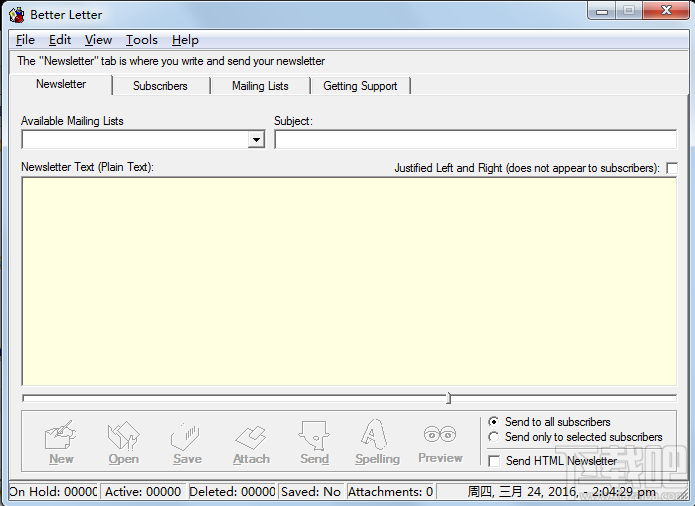The width and height of the screenshot is (695, 506).
Task: Click the New newsletter icon
Action: pos(61,435)
